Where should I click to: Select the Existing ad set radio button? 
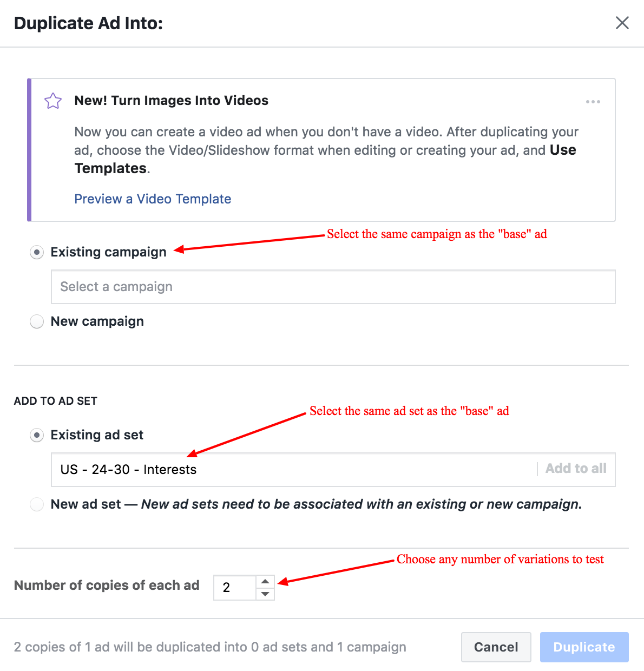tap(37, 435)
